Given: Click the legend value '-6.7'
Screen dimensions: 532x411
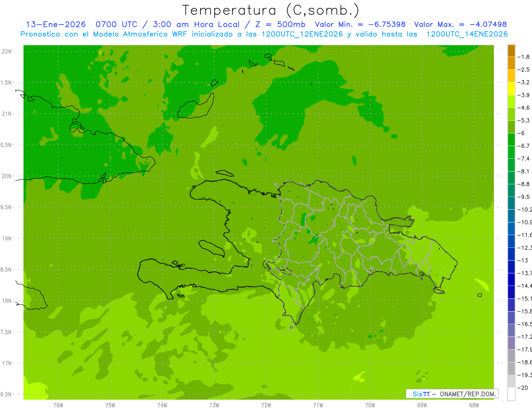Looking at the screenshot, I should (x=524, y=146).
